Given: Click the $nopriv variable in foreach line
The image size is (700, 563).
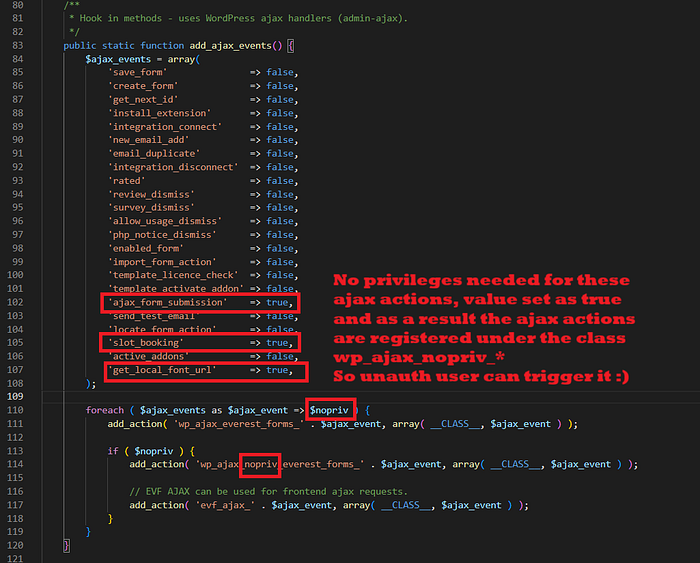Looking at the screenshot, I should coord(329,410).
